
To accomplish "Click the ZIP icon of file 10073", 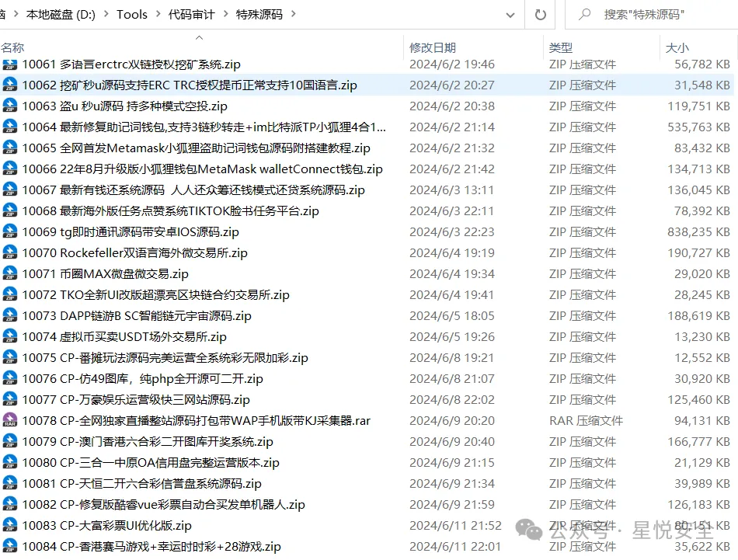I will click(10, 315).
